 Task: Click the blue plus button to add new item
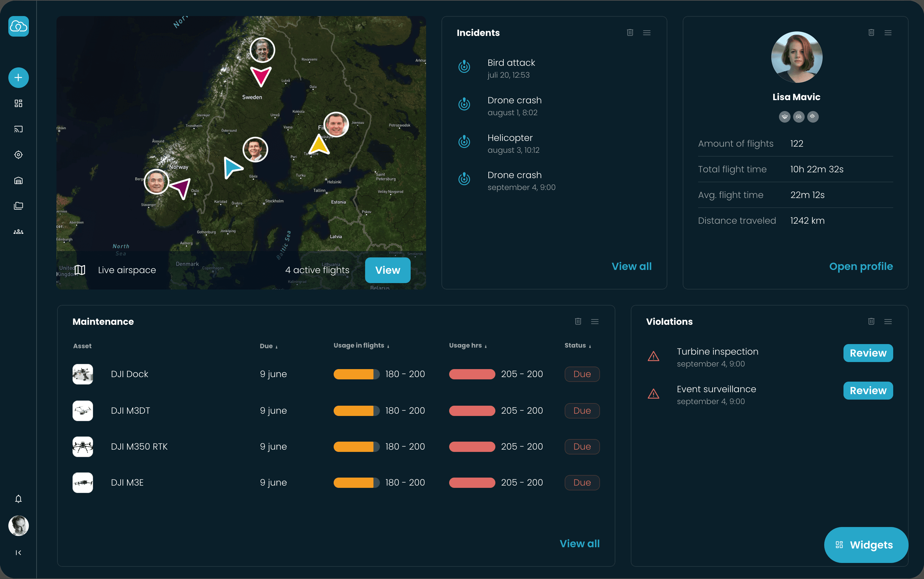[18, 77]
